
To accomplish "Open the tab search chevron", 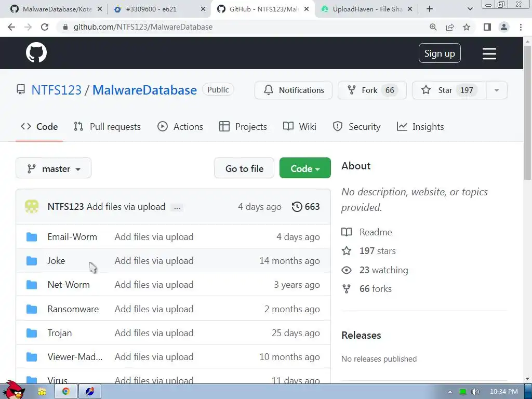I will pyautogui.click(x=470, y=9).
